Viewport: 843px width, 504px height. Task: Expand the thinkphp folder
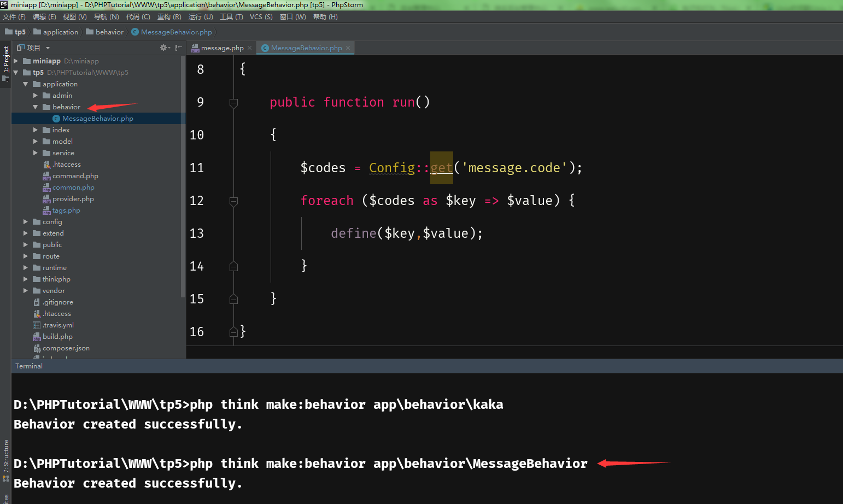[26, 279]
